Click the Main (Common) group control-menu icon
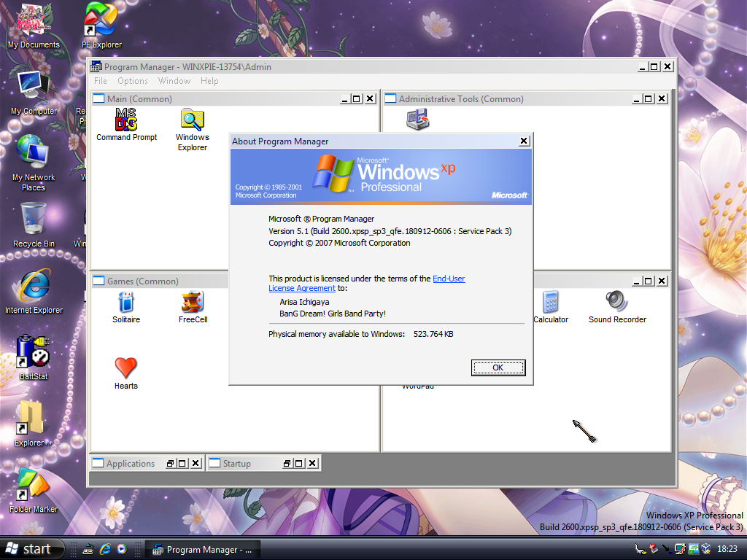 [98, 98]
